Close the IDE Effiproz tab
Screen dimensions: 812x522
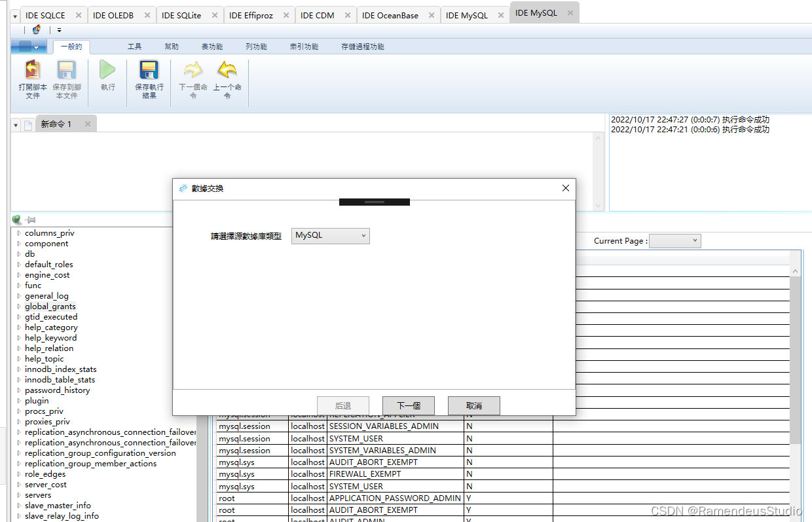pos(287,15)
